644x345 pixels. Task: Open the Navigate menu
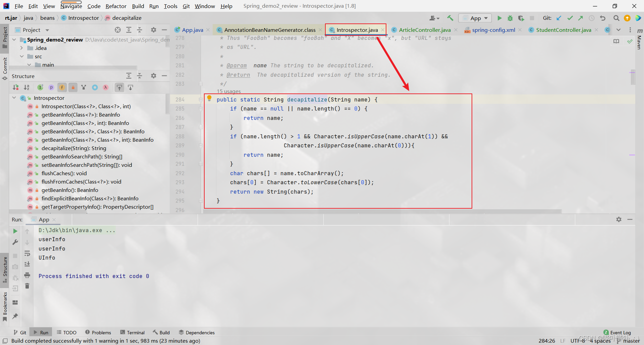point(71,6)
